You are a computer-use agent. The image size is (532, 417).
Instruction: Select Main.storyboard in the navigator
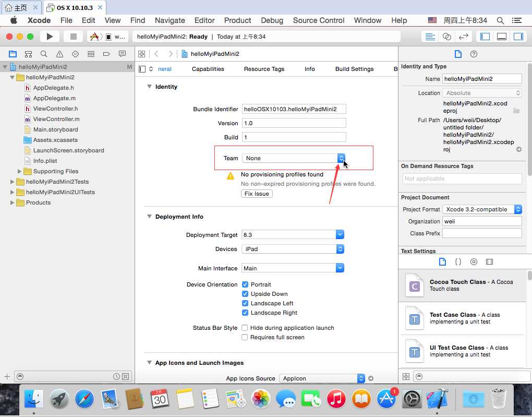click(56, 129)
